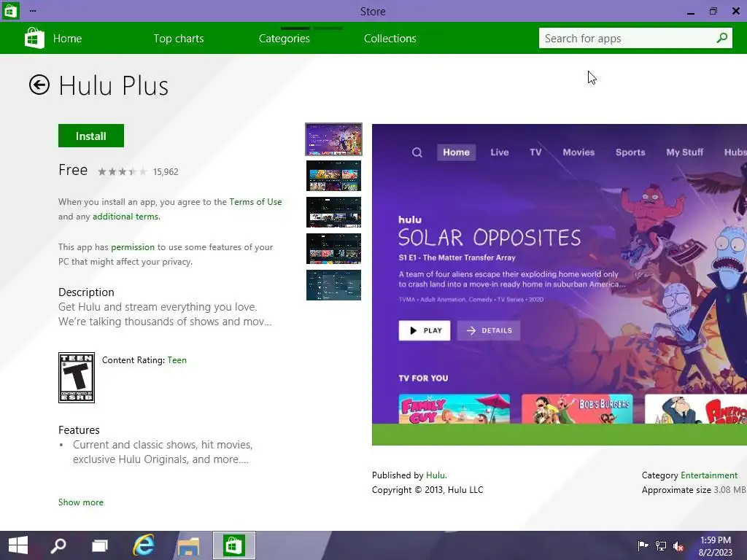Image resolution: width=747 pixels, height=560 pixels.
Task: Open the additional terms link
Action: [125, 217]
